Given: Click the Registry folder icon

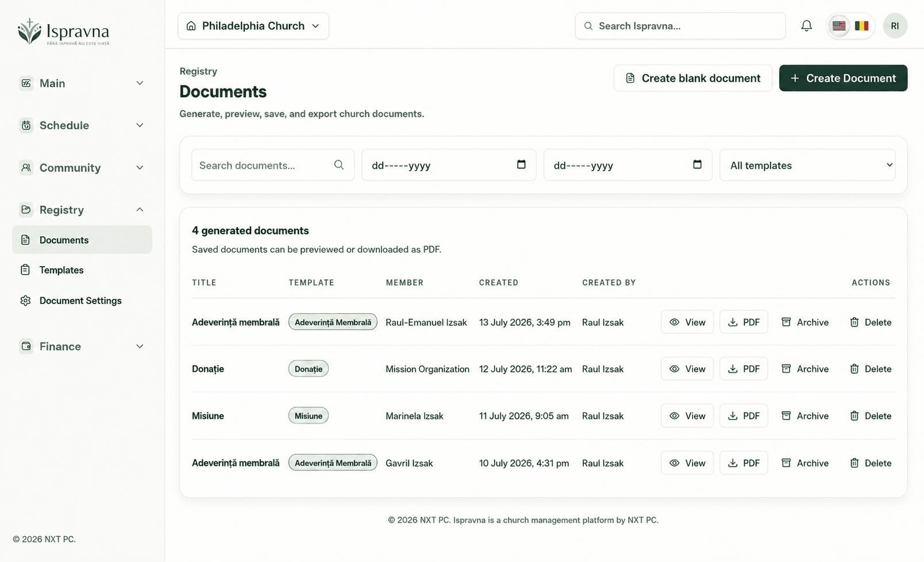Looking at the screenshot, I should click(26, 210).
